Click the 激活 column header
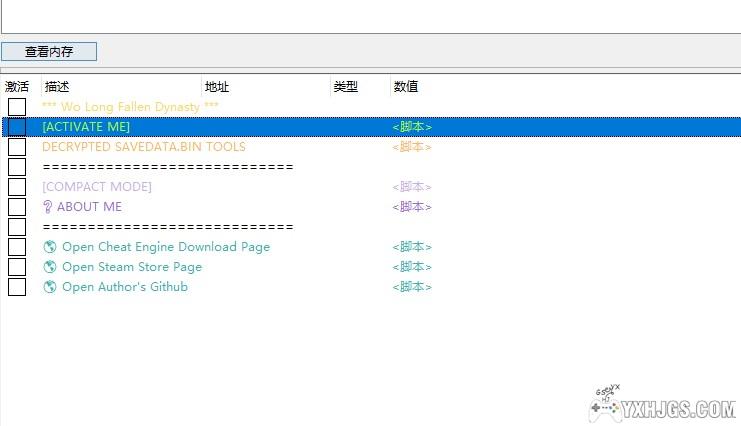Viewport: 741px width, 426px height. tap(17, 87)
